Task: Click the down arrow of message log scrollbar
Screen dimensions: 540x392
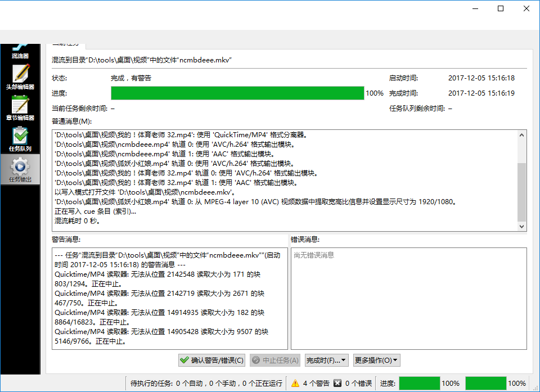Action: (x=522, y=226)
